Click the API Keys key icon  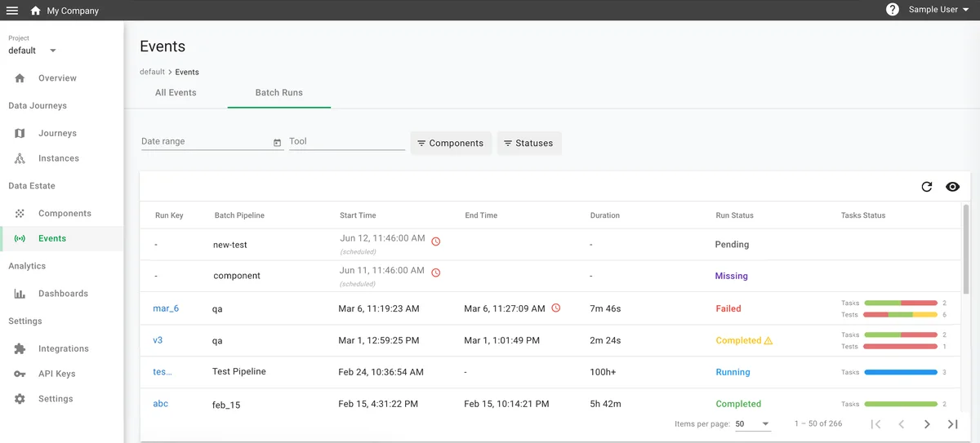[x=20, y=374]
